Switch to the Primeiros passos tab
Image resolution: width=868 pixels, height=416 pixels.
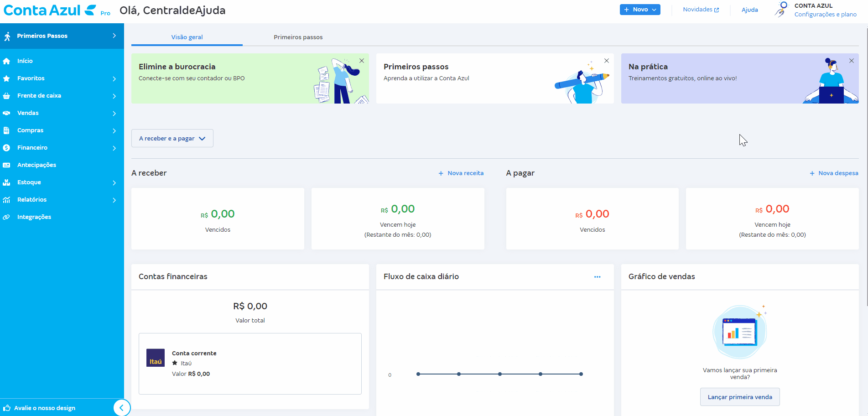(x=298, y=37)
